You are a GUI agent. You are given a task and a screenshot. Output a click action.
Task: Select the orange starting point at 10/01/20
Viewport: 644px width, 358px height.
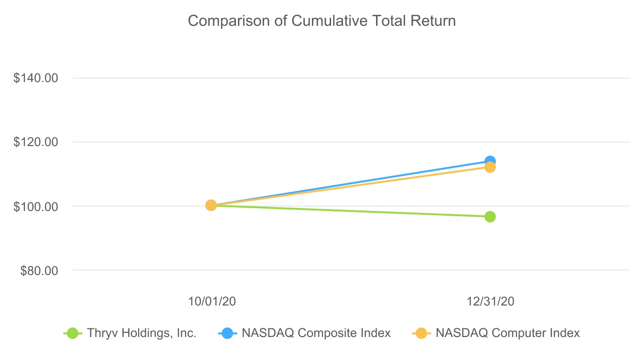click(211, 205)
